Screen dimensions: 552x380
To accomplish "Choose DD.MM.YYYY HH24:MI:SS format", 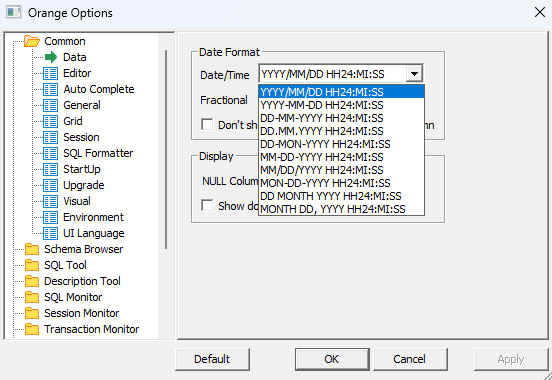I will click(341, 131).
